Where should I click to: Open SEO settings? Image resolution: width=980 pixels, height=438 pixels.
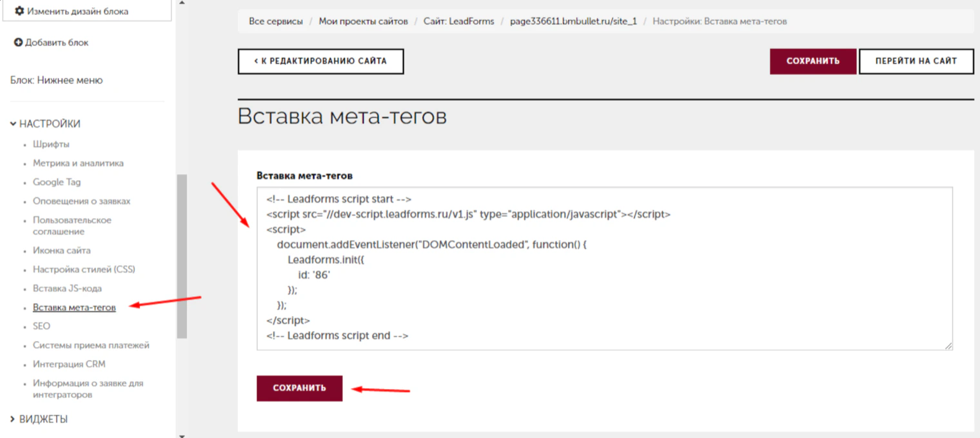[41, 326]
